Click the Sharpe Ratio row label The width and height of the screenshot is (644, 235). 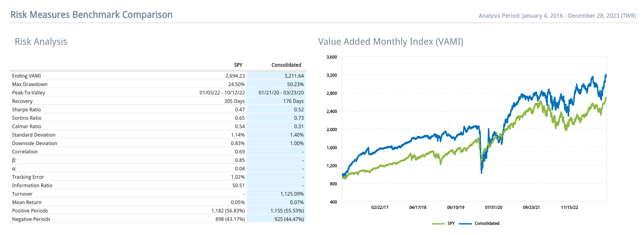coord(26,110)
